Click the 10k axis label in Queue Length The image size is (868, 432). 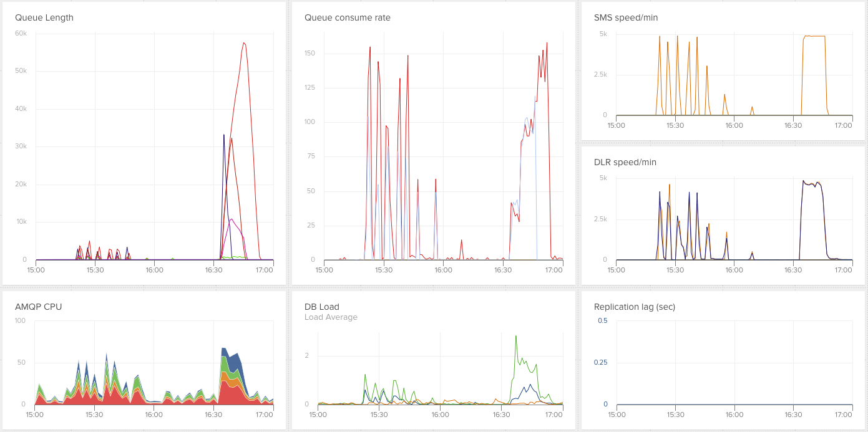pos(21,222)
